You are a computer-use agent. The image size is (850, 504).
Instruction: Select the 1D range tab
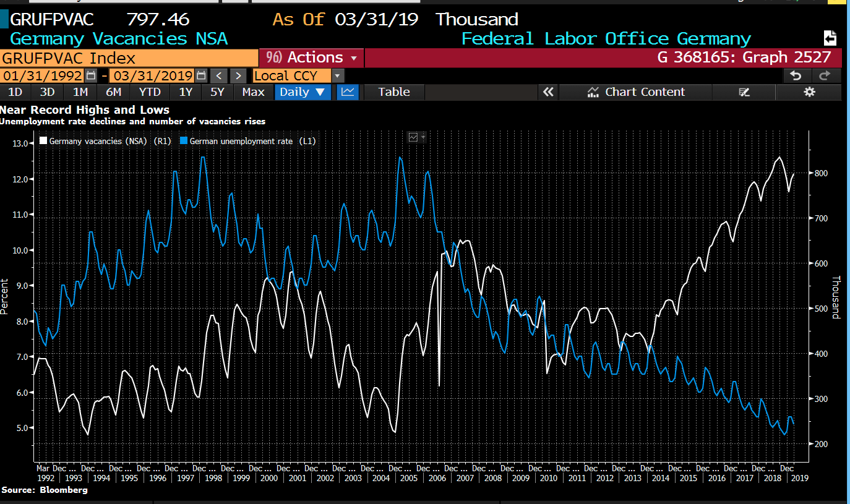tap(15, 92)
